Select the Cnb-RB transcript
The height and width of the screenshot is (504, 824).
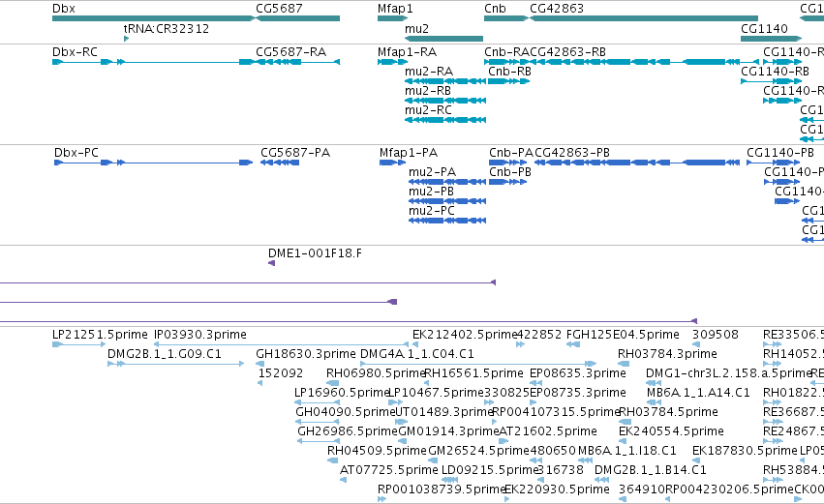(508, 81)
